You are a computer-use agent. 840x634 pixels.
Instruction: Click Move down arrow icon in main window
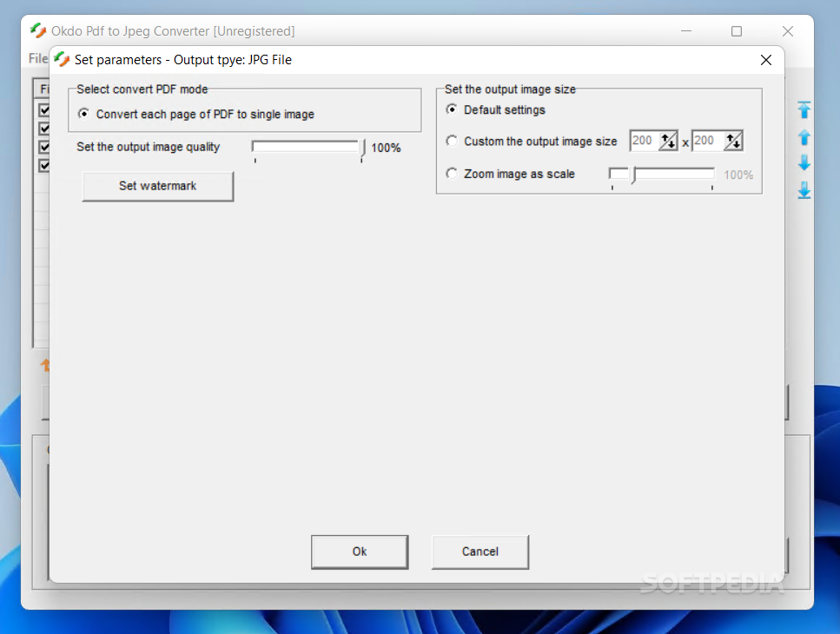point(804,162)
